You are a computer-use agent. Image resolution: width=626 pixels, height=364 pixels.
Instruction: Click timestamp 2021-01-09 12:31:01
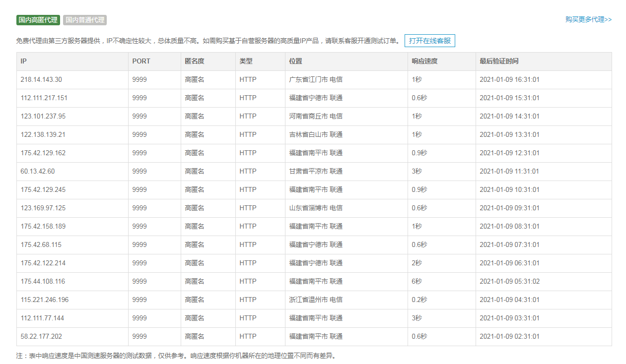point(509,153)
